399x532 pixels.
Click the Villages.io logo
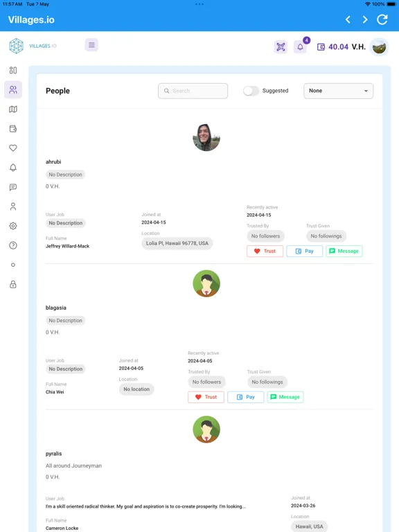(x=33, y=46)
